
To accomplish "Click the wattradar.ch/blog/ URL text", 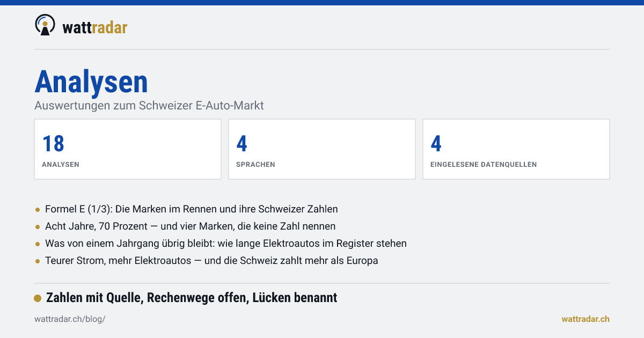I will click(70, 319).
